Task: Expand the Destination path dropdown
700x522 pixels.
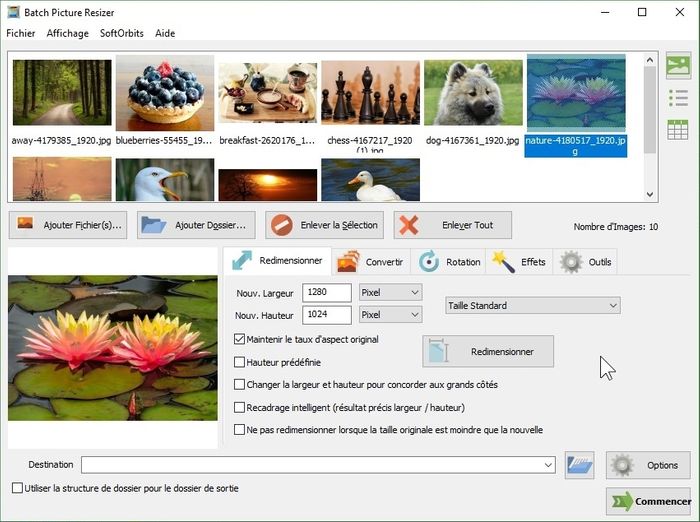Action: pos(548,465)
